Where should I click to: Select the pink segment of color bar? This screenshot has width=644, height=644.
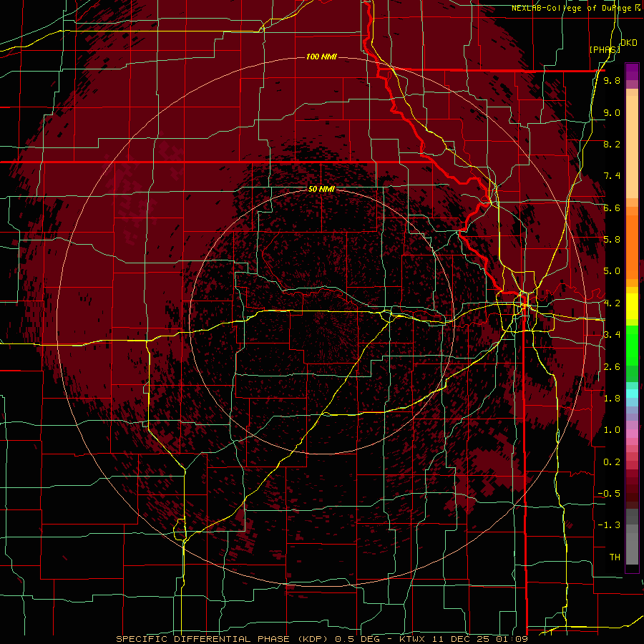pyautogui.click(x=632, y=434)
